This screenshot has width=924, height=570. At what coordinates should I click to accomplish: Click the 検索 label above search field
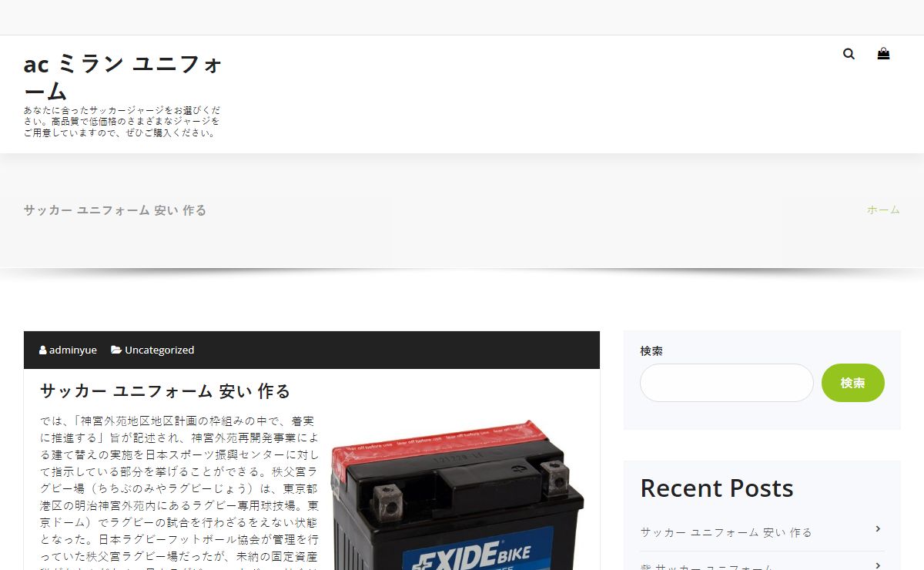pyautogui.click(x=651, y=350)
